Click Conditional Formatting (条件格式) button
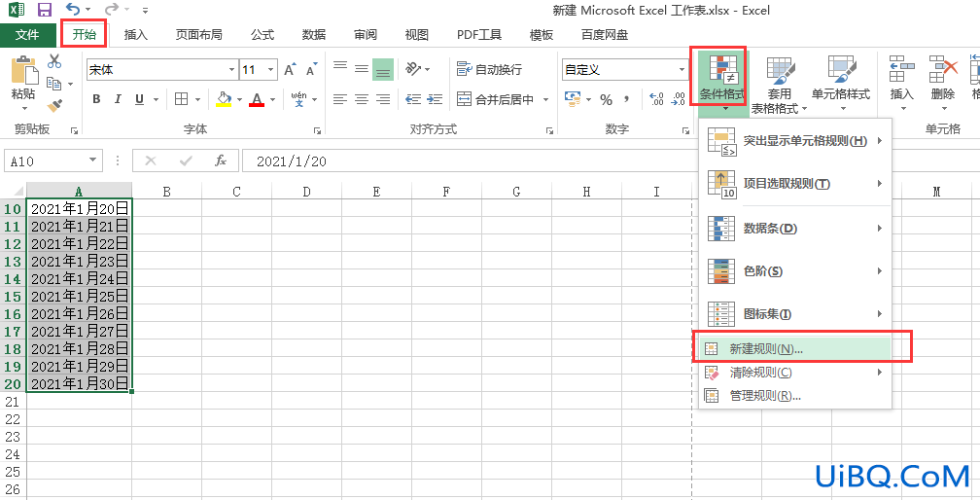 [x=722, y=83]
